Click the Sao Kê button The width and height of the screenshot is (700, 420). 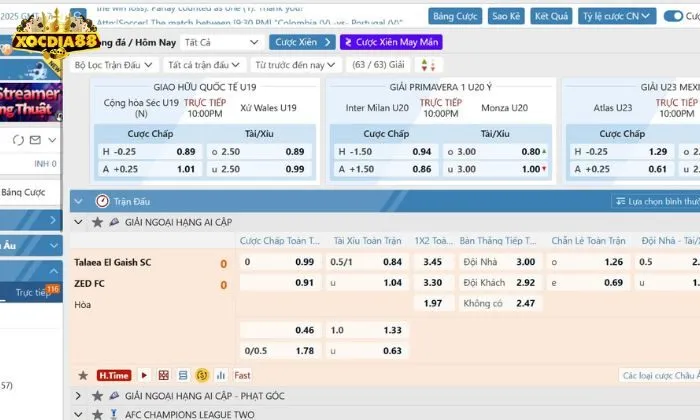[506, 16]
